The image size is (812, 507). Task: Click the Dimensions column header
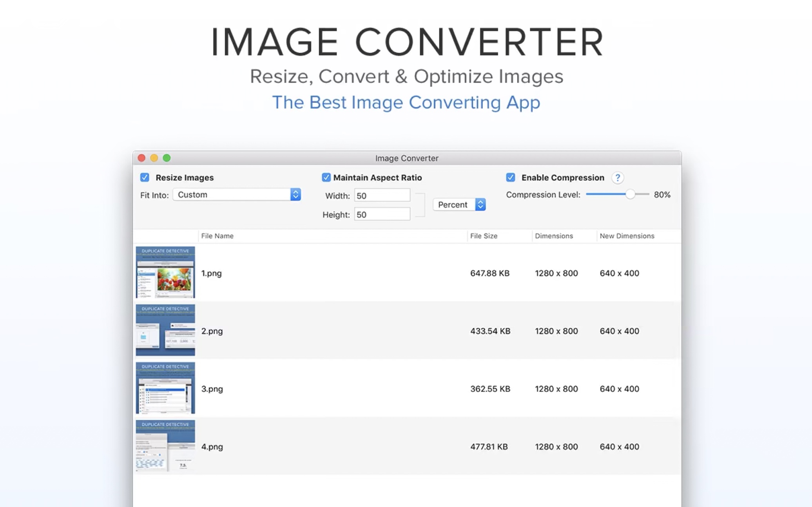(554, 236)
